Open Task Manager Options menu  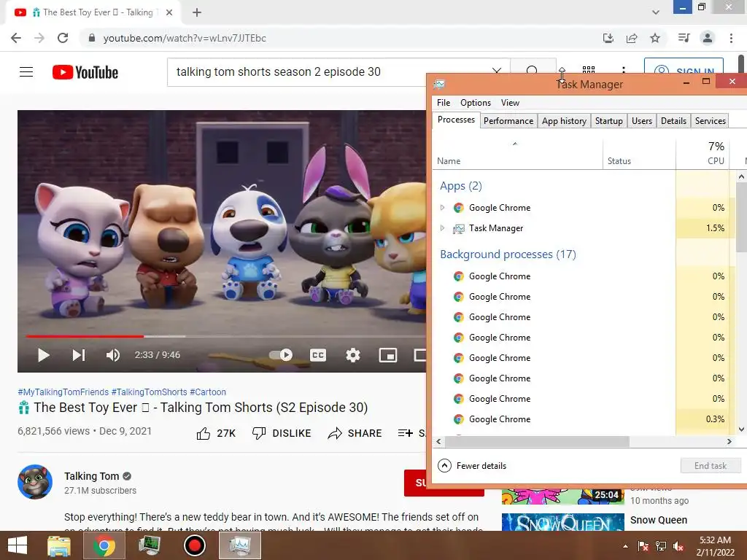(476, 102)
